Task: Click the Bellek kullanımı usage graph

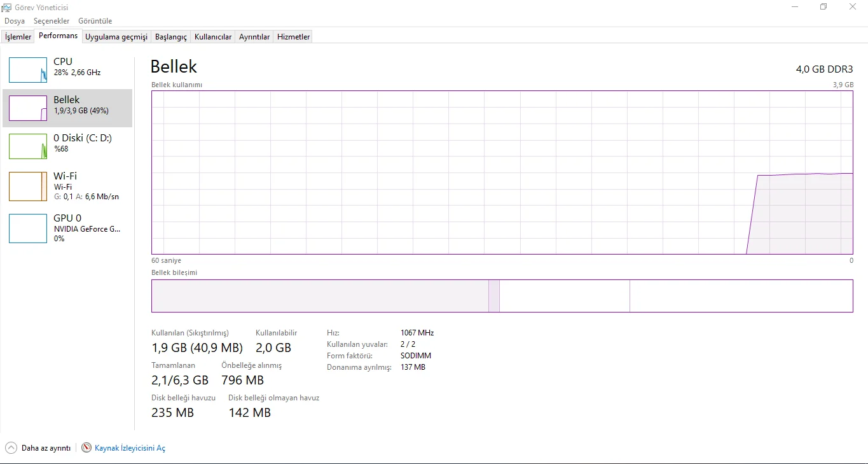Action: click(502, 172)
